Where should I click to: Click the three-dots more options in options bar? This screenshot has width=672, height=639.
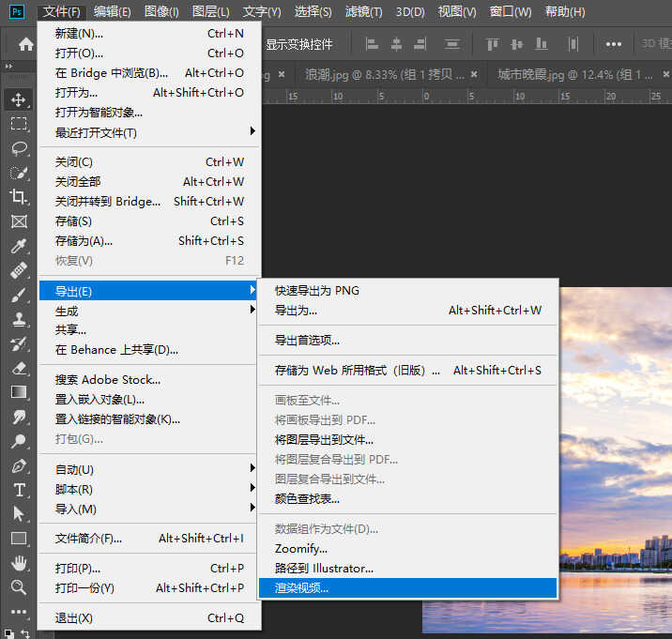coord(614,44)
